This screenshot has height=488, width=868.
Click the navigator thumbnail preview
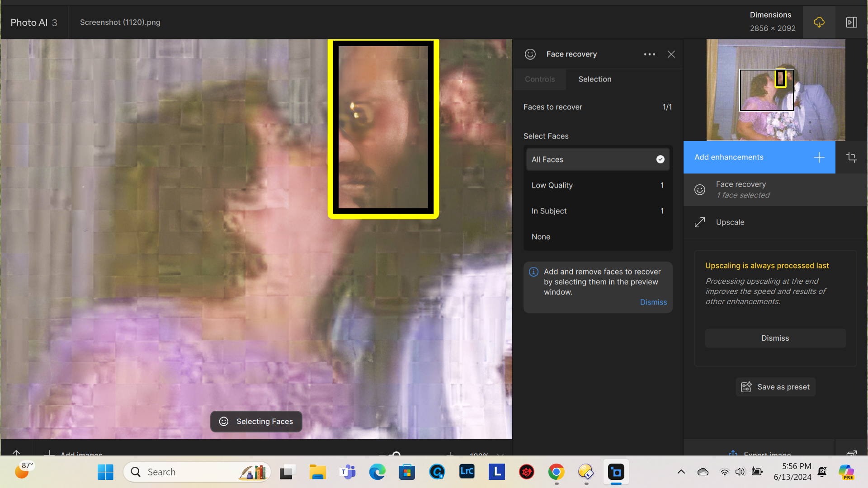tap(775, 90)
